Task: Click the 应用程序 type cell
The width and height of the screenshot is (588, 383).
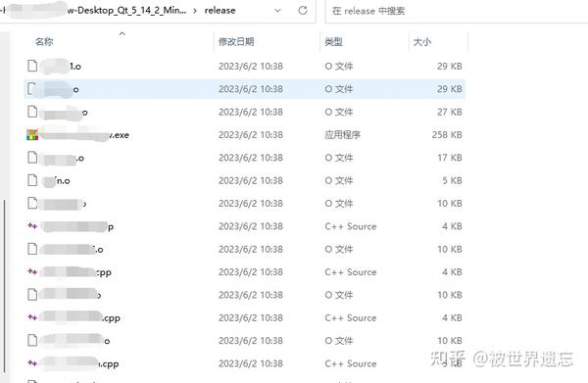Action: pyautogui.click(x=343, y=135)
